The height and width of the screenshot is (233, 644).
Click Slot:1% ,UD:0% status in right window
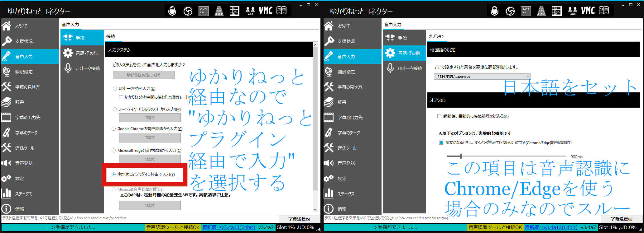[x=618, y=227]
